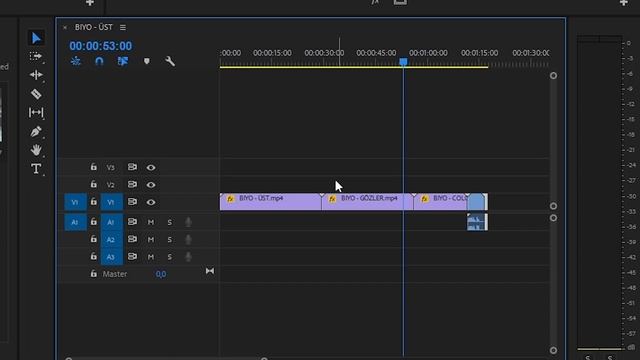Select the Slip tool
The height and width of the screenshot is (360, 640).
coord(36,112)
